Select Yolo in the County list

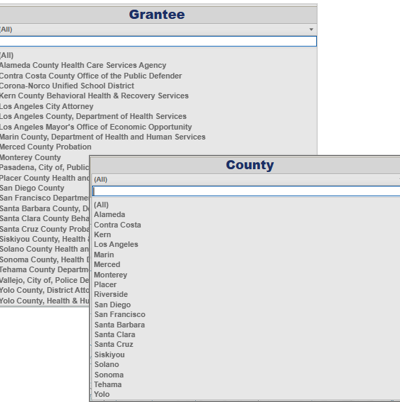click(x=102, y=394)
